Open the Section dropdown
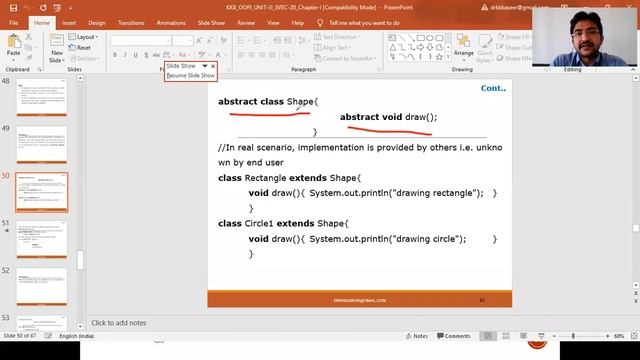The width and height of the screenshot is (640, 360). (84, 58)
